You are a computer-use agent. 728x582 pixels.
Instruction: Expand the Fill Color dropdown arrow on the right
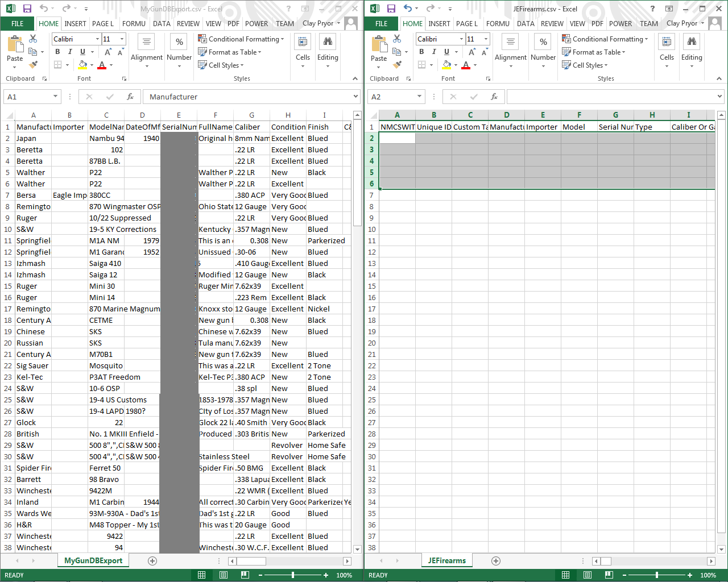click(455, 64)
